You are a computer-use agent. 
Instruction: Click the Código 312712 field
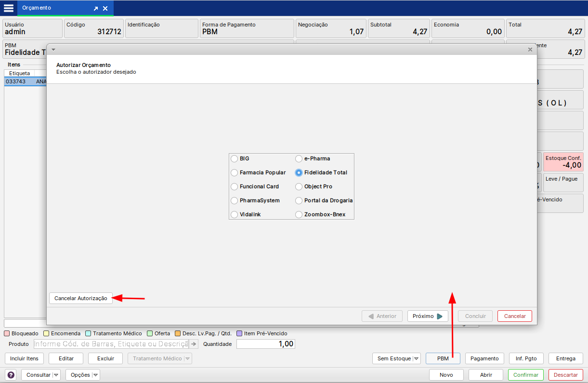[94, 28]
